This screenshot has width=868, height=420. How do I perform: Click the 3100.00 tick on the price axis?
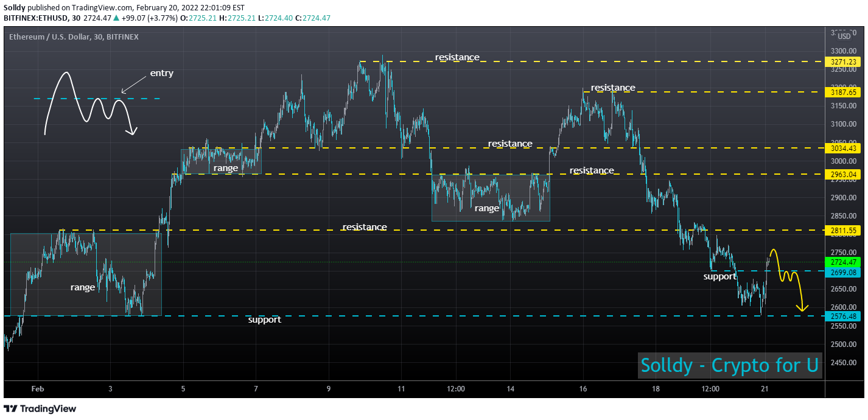coord(844,124)
